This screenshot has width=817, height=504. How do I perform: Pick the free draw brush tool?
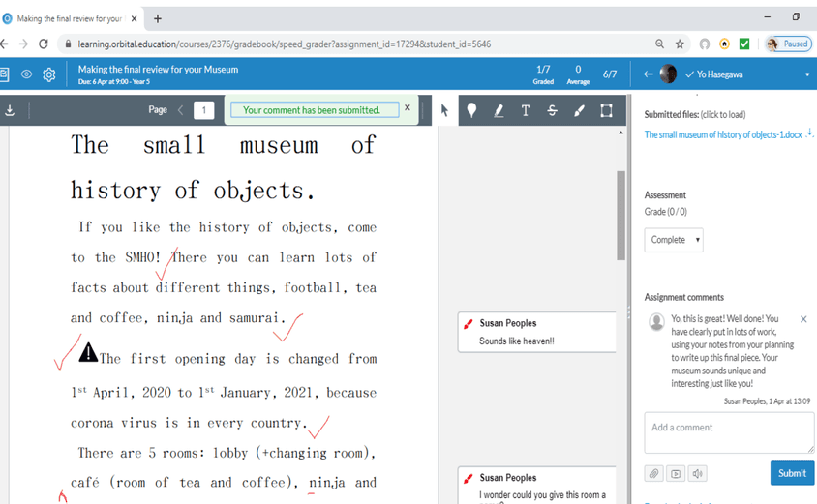[x=579, y=110]
